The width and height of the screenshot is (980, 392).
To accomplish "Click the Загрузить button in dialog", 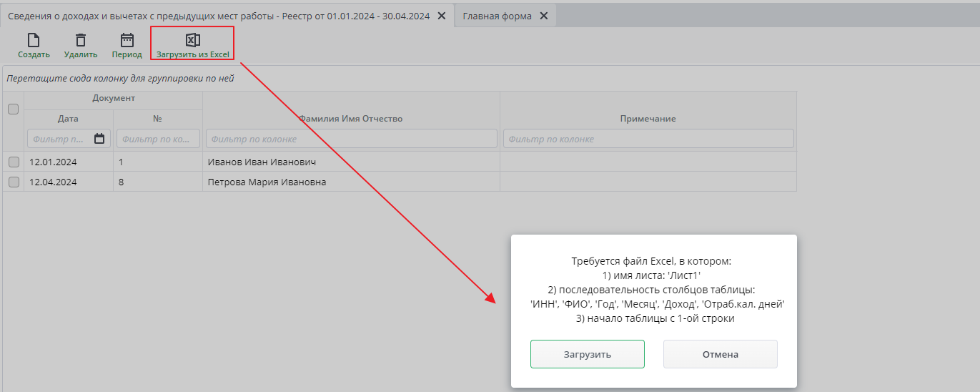I will (x=588, y=354).
